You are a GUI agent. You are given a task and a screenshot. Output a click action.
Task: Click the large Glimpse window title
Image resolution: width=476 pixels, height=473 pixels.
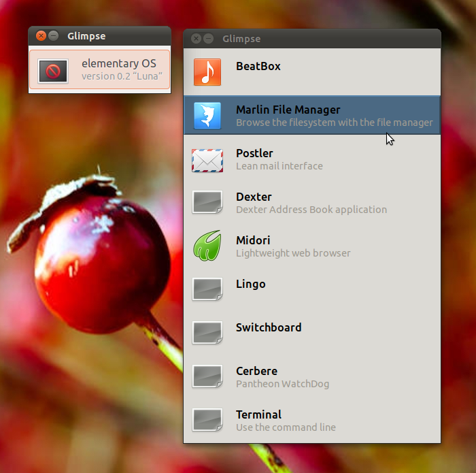pyautogui.click(x=241, y=39)
